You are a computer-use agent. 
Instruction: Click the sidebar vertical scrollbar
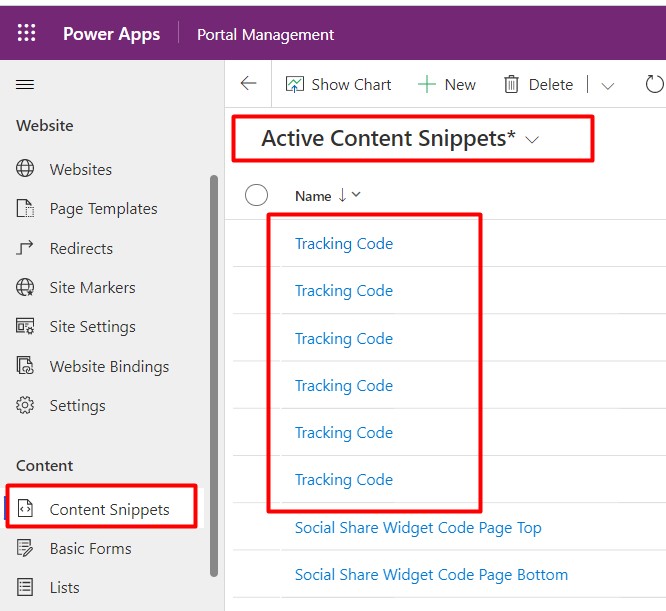[214, 376]
